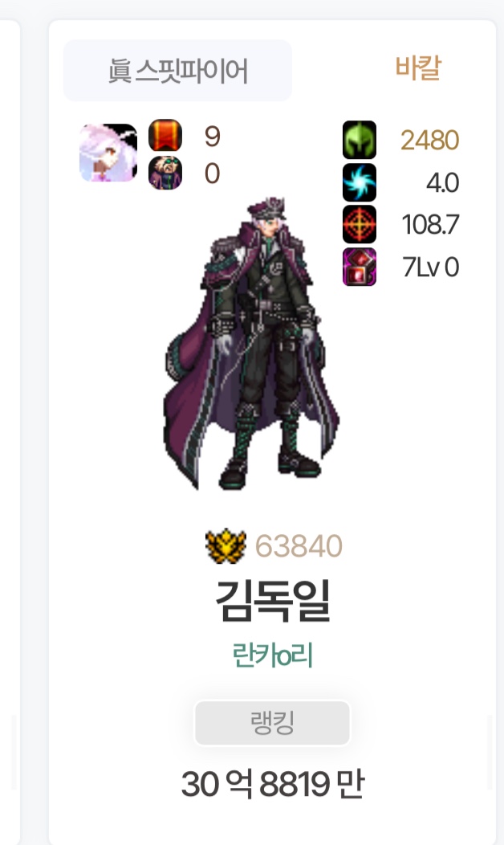
Task: Click the character name 김독일
Action: (x=272, y=601)
